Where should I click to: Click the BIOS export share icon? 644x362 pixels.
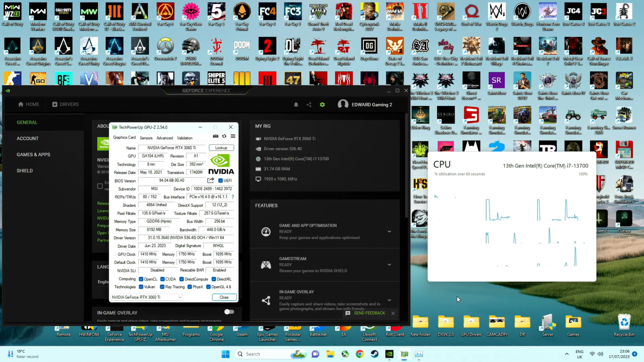(211, 181)
